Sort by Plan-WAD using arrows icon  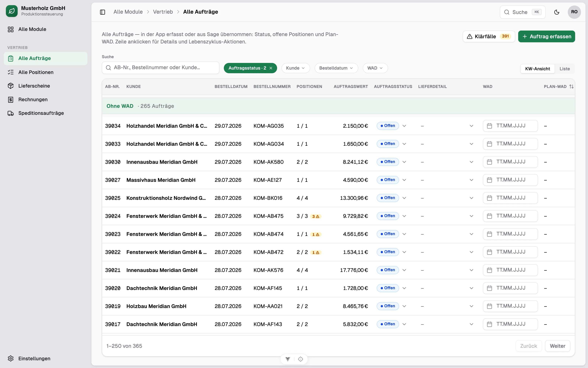571,87
